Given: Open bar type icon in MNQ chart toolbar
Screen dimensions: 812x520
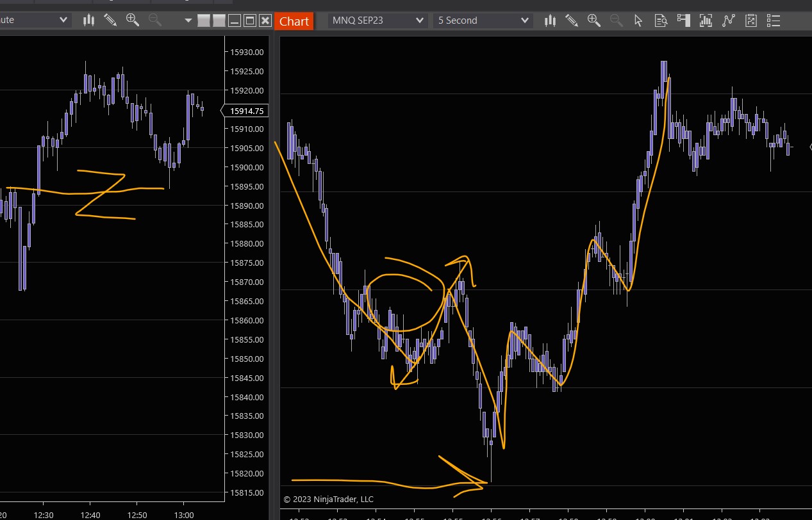Looking at the screenshot, I should coord(550,20).
